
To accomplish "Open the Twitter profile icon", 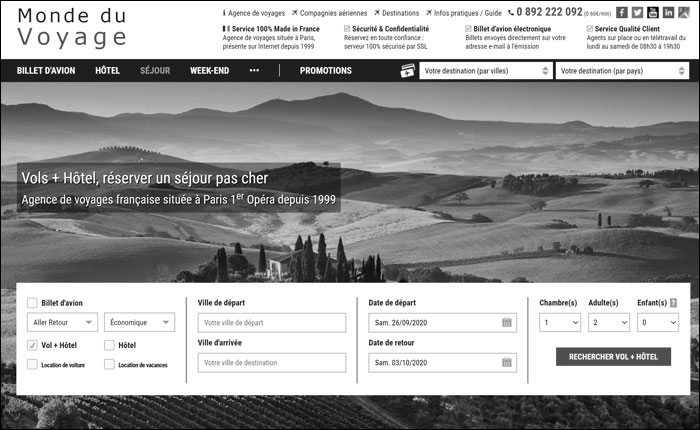I will [637, 12].
